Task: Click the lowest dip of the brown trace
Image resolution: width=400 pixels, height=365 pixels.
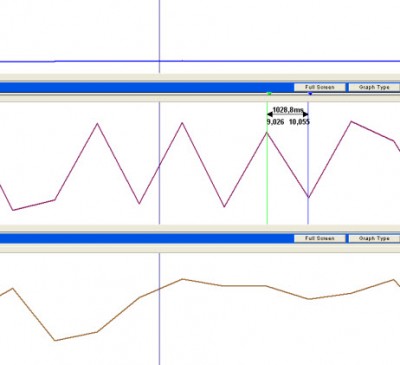Action: pos(55,340)
